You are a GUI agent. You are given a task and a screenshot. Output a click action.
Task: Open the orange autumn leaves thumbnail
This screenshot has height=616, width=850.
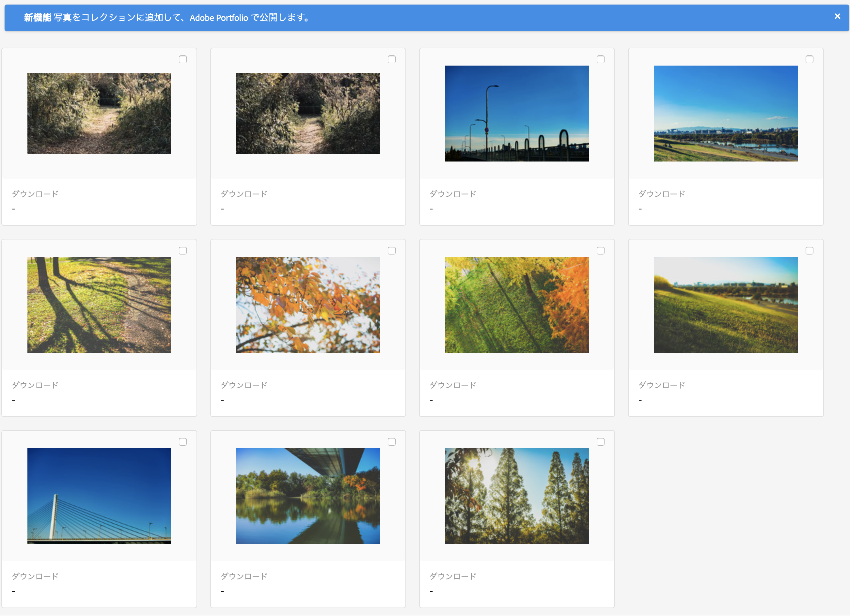click(308, 304)
